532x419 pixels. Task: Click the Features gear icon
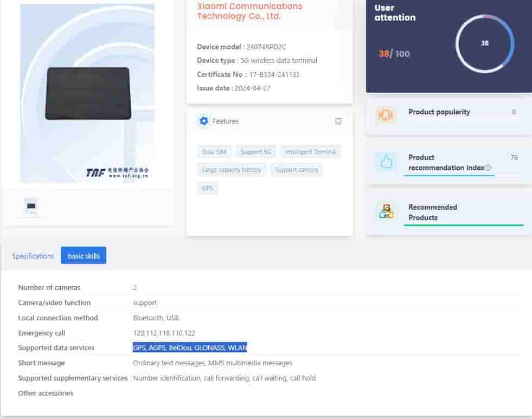(204, 121)
